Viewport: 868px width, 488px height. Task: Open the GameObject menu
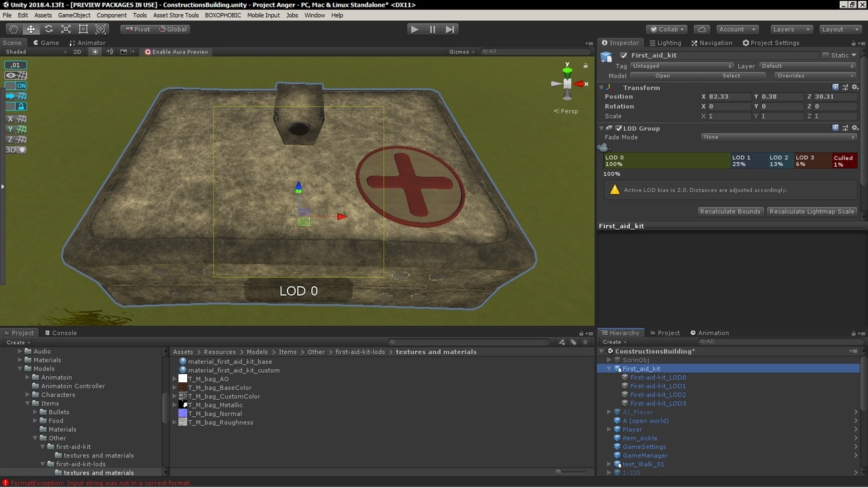74,15
